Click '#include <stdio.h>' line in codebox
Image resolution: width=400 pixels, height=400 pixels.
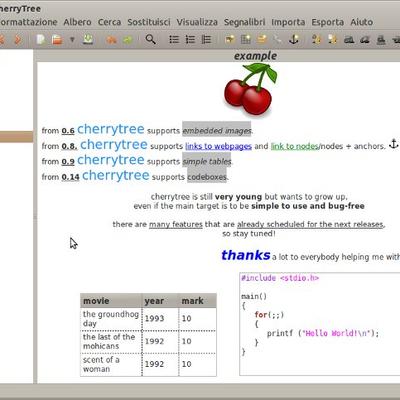click(280, 278)
